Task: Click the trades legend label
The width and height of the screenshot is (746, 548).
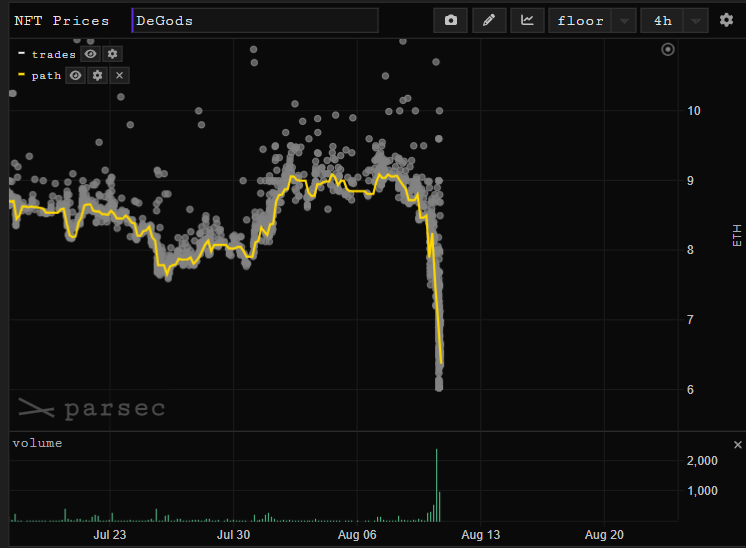Action: coord(54,55)
